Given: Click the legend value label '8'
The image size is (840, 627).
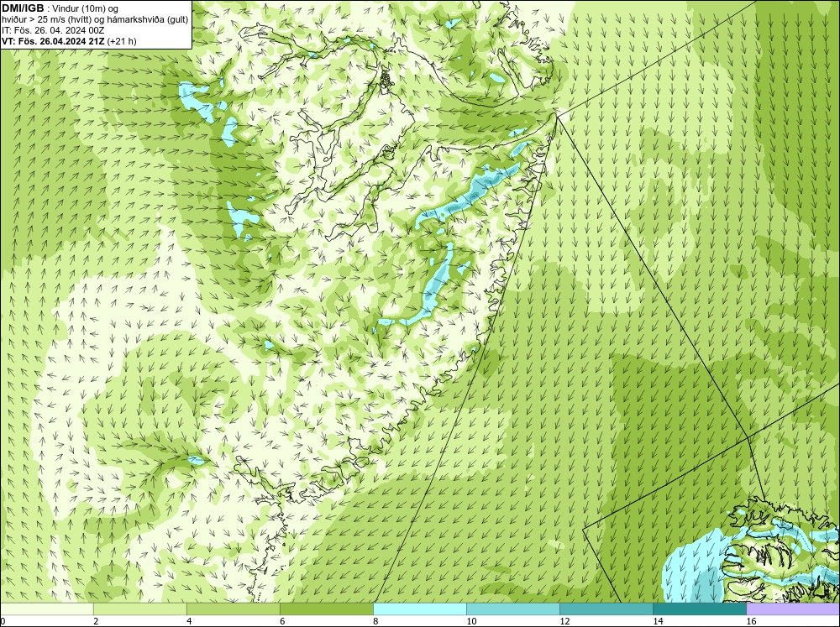Looking at the screenshot, I should pyautogui.click(x=375, y=621).
